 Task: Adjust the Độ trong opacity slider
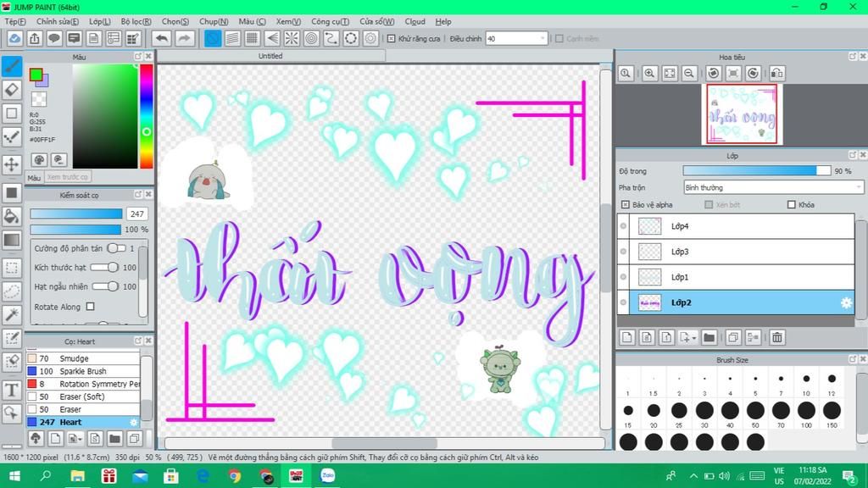[x=757, y=171]
